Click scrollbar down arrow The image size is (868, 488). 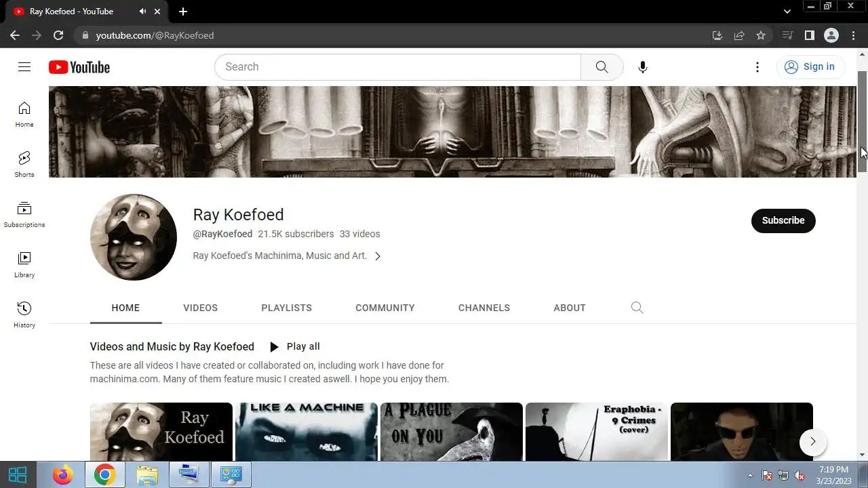coord(863,455)
